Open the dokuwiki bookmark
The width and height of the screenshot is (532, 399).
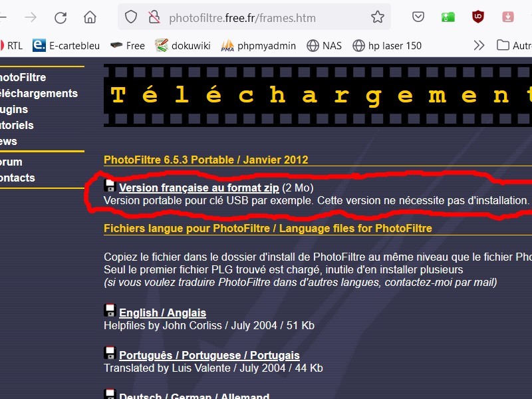pyautogui.click(x=183, y=45)
